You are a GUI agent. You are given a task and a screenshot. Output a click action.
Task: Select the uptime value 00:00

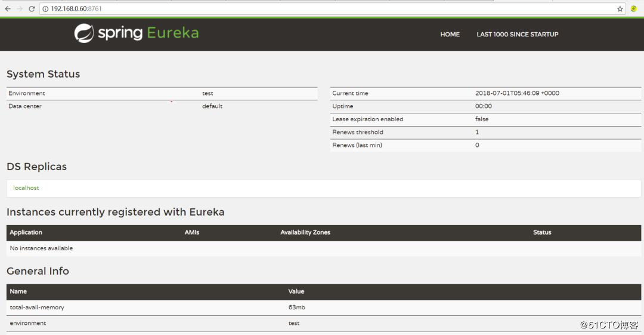coord(484,106)
